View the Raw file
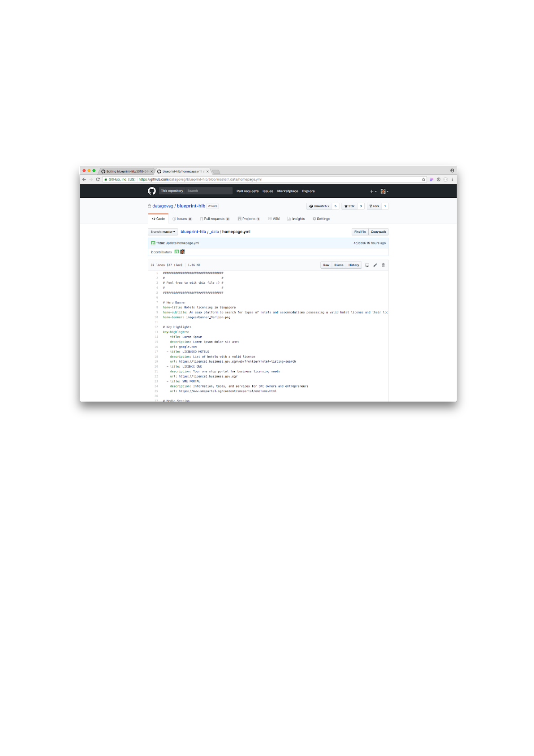Screen dimensions: 534x756 pos(326,265)
